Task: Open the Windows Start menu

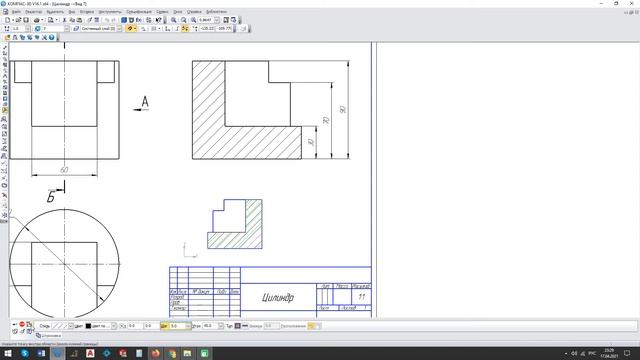Action: [x=8, y=353]
